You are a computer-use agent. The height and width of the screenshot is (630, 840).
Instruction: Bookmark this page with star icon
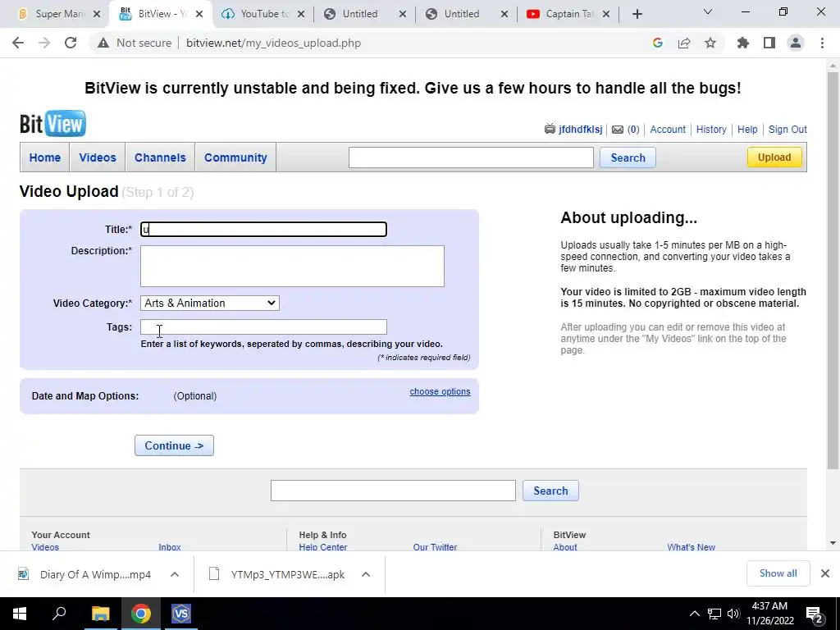pos(710,43)
